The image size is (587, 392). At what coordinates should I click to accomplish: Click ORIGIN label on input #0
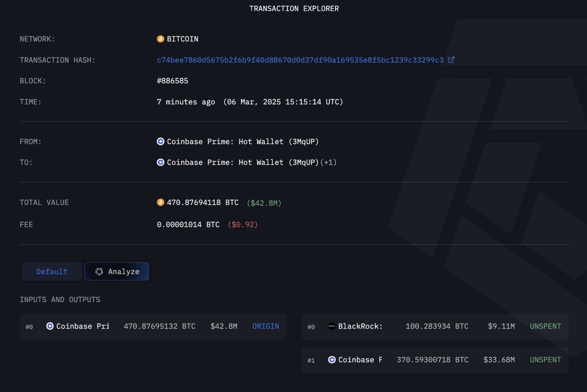(266, 326)
